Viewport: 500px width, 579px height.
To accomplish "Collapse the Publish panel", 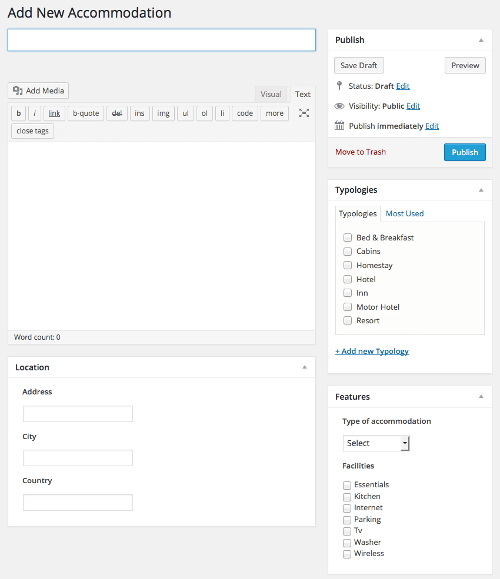I will (481, 40).
